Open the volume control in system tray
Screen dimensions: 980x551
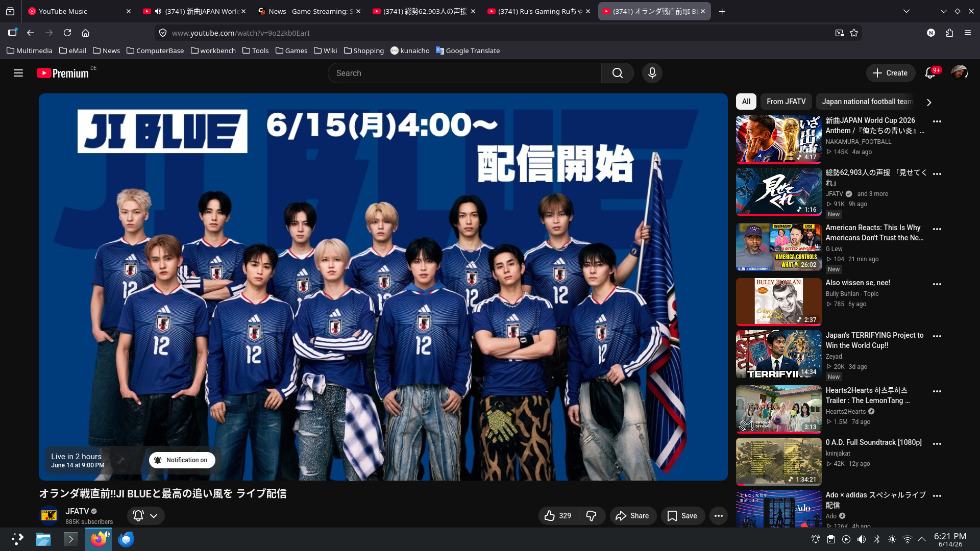tap(862, 539)
